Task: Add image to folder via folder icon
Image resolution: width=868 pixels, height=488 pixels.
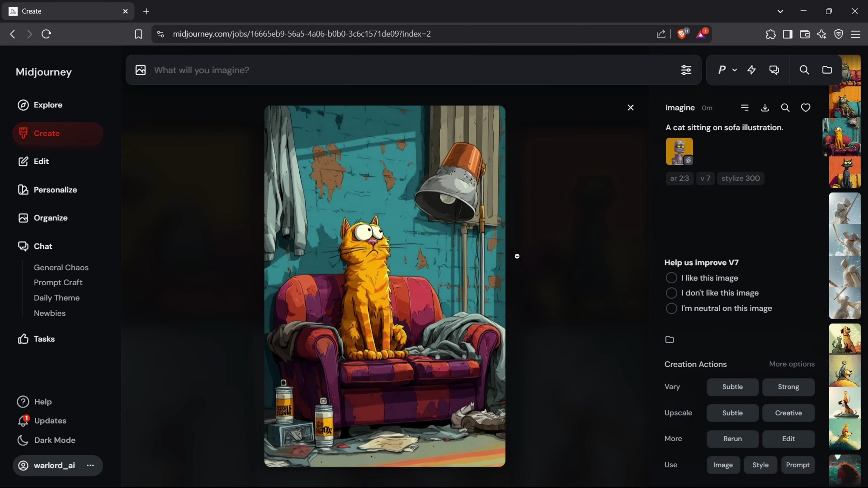Action: [669, 339]
